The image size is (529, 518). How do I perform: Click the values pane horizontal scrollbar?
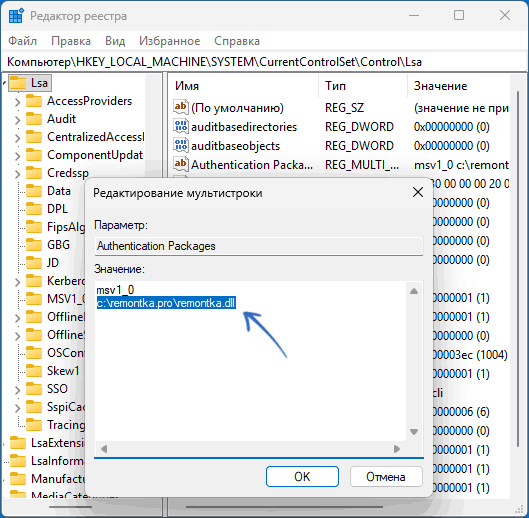(284, 507)
